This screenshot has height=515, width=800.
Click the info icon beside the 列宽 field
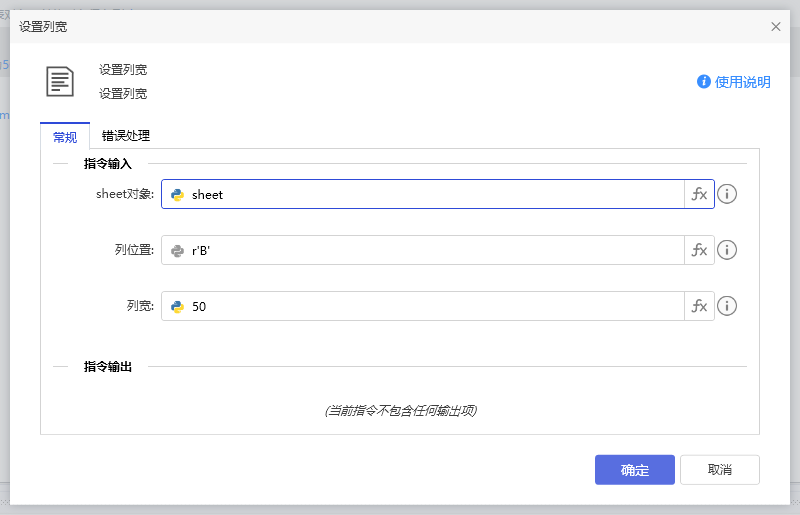728,306
